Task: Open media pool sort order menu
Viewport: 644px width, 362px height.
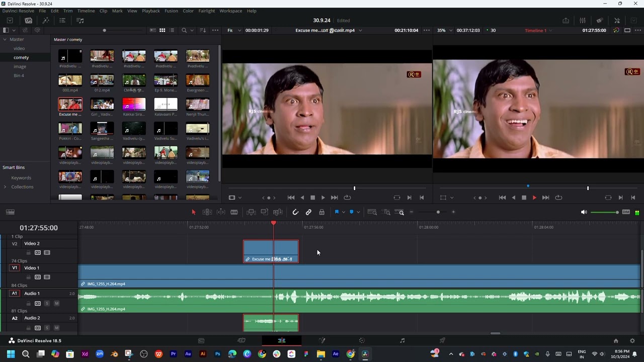Action: (x=203, y=30)
